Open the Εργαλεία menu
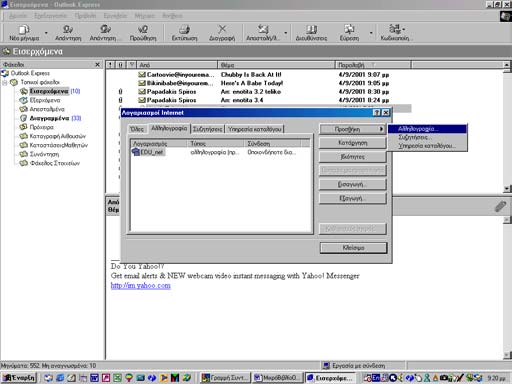 (115, 16)
